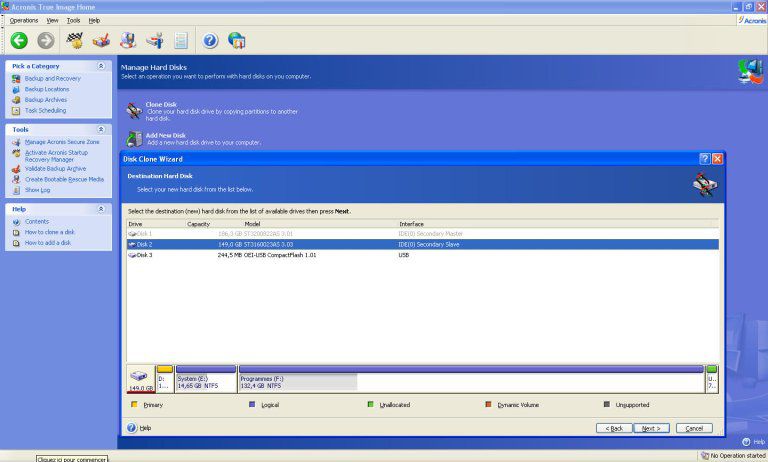Click the green Back arrow toolbar icon

(x=19, y=41)
